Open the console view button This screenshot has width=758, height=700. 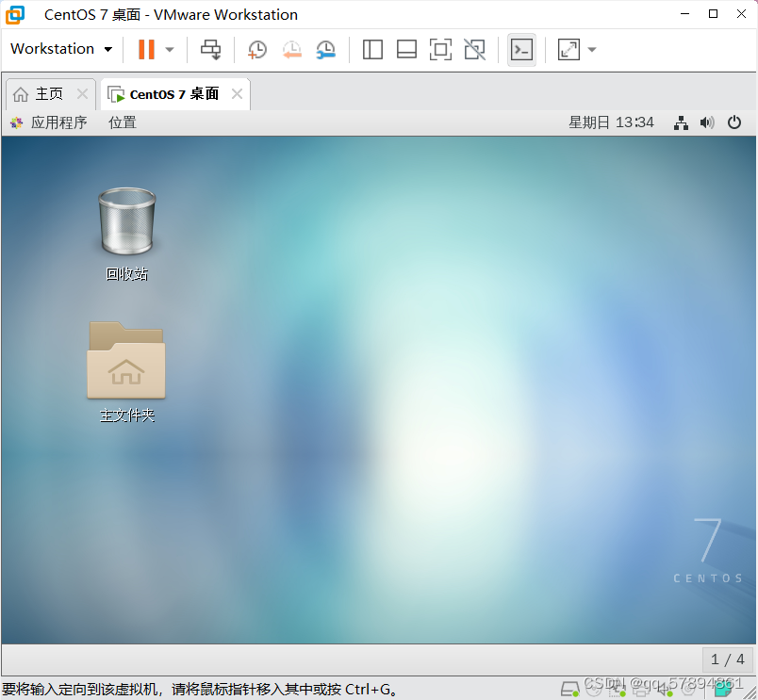coord(521,49)
